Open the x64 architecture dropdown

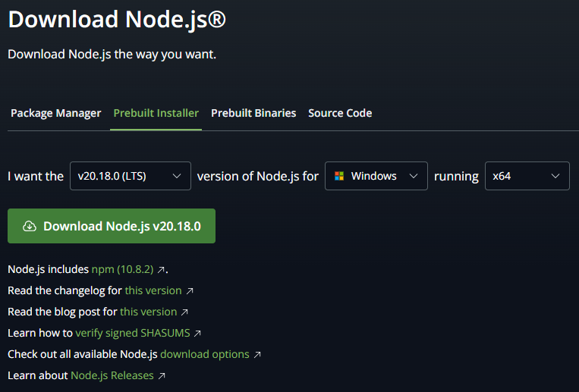(x=527, y=176)
